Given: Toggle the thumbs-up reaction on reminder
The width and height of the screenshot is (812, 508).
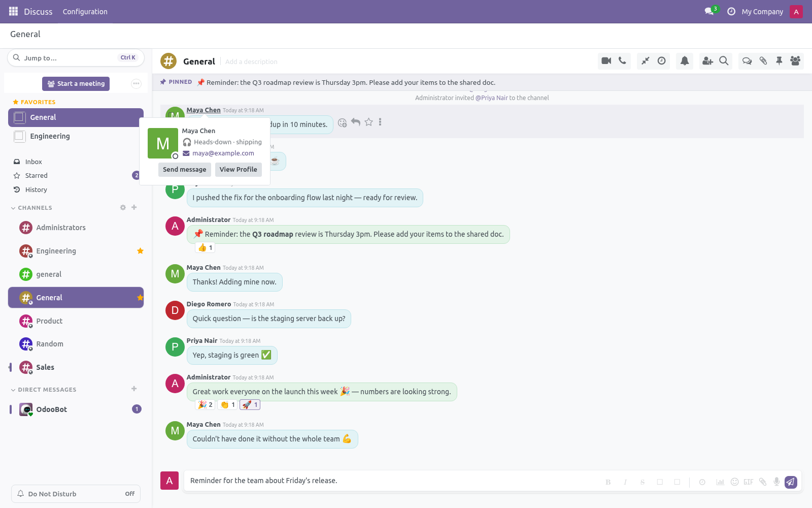Looking at the screenshot, I should [x=206, y=248].
